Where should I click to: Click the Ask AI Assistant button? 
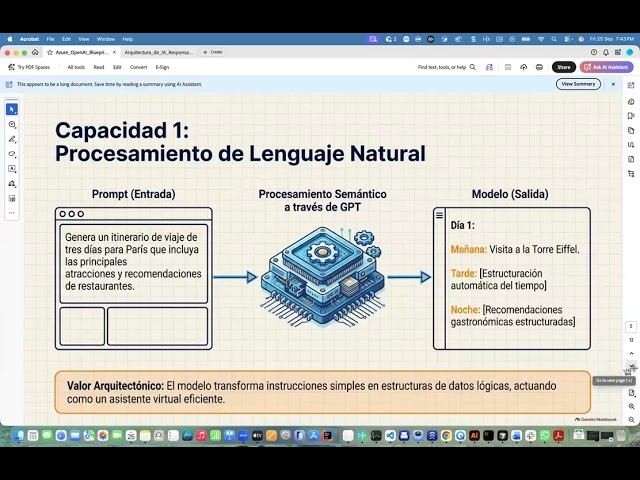click(x=607, y=67)
